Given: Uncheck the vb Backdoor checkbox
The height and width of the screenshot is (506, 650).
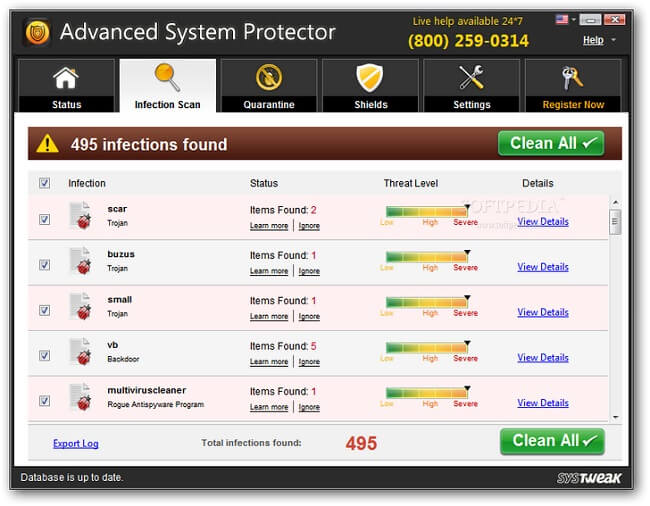Looking at the screenshot, I should pyautogui.click(x=44, y=355).
